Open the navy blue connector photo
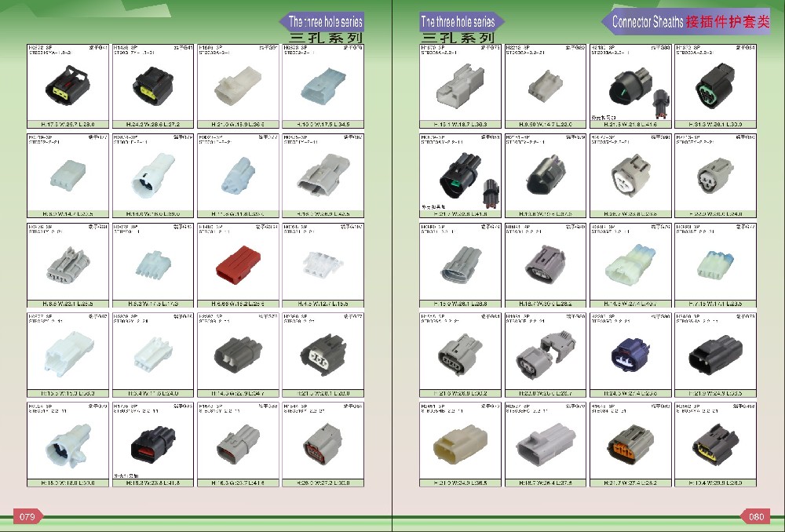 (x=631, y=355)
